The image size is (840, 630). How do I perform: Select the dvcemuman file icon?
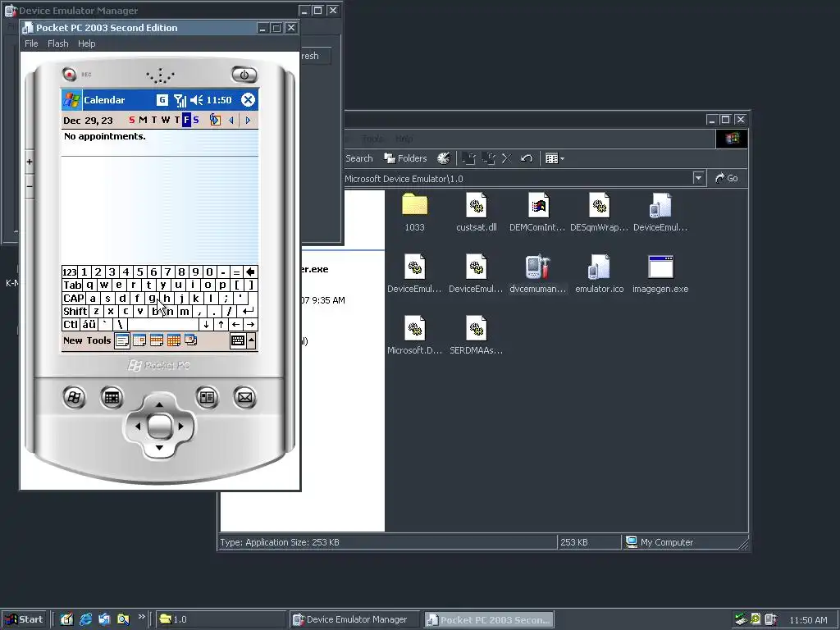[538, 274]
